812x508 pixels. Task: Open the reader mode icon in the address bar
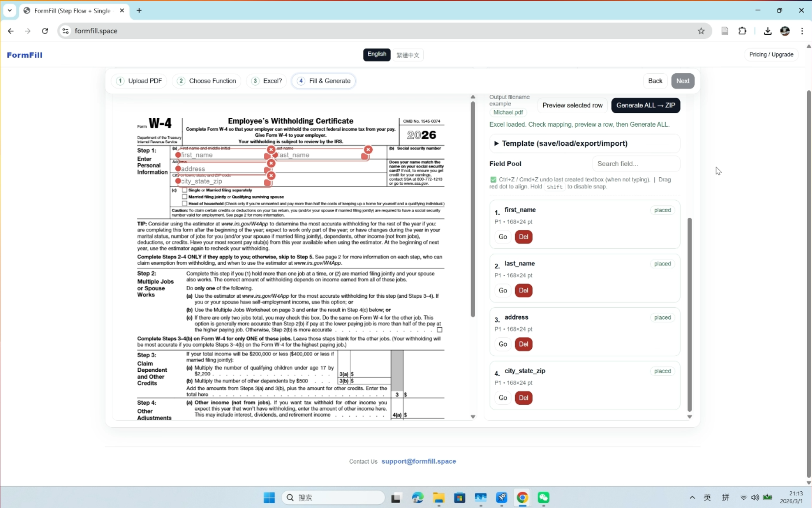pos(725,31)
